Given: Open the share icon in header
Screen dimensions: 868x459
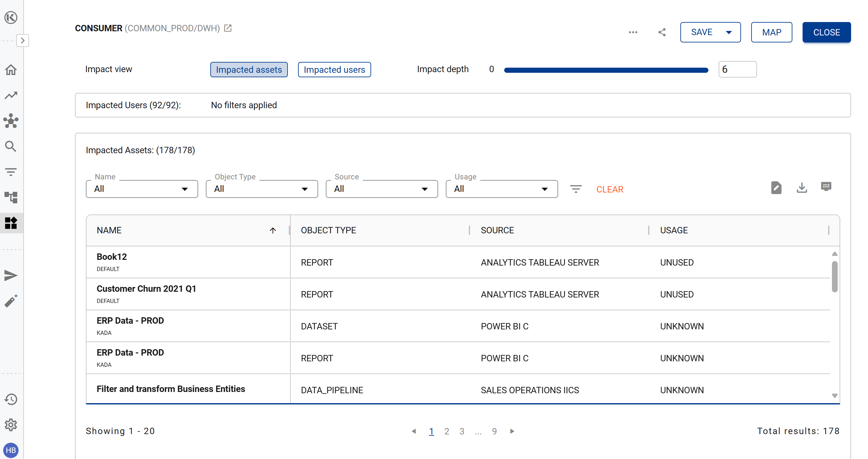Looking at the screenshot, I should click(x=662, y=32).
